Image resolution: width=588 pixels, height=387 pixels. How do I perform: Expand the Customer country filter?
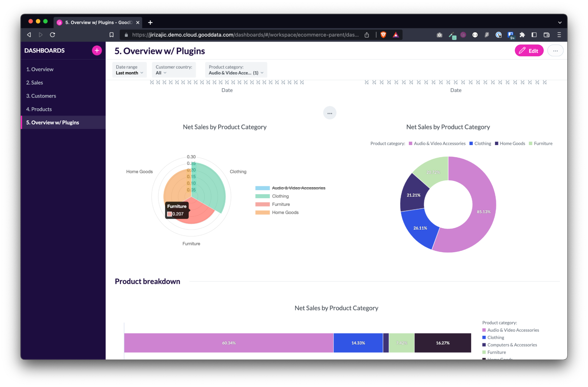coord(174,70)
